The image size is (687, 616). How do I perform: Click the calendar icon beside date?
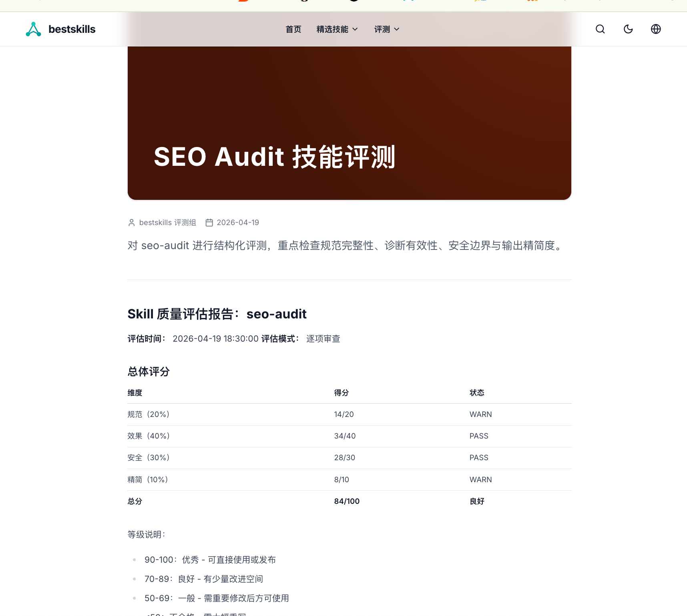[x=209, y=223]
